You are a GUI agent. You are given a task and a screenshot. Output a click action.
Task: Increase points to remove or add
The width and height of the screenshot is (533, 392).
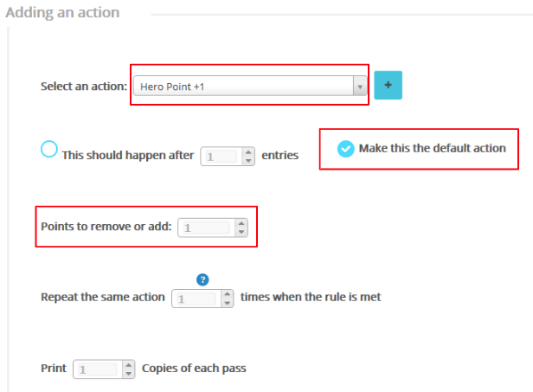241,223
